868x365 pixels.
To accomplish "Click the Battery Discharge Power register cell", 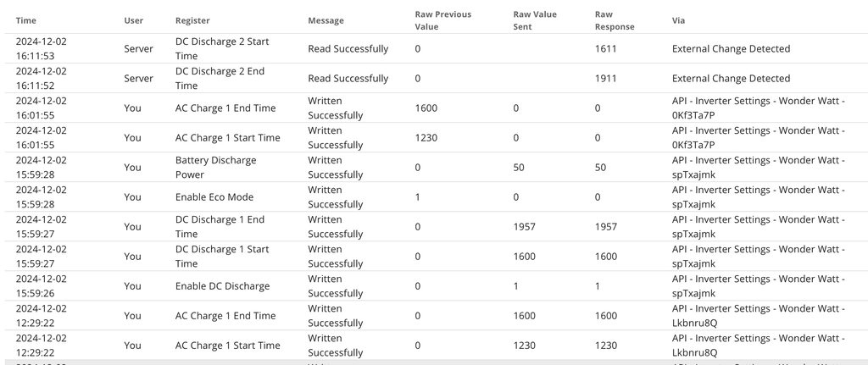I will click(x=215, y=167).
